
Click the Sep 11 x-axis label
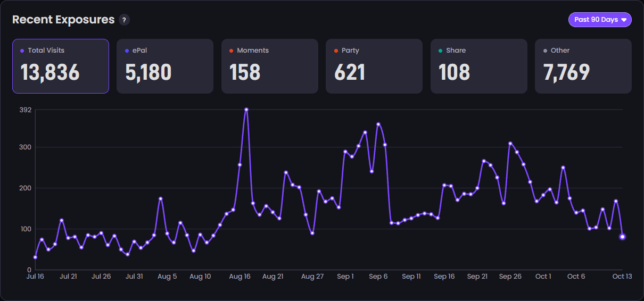411,277
